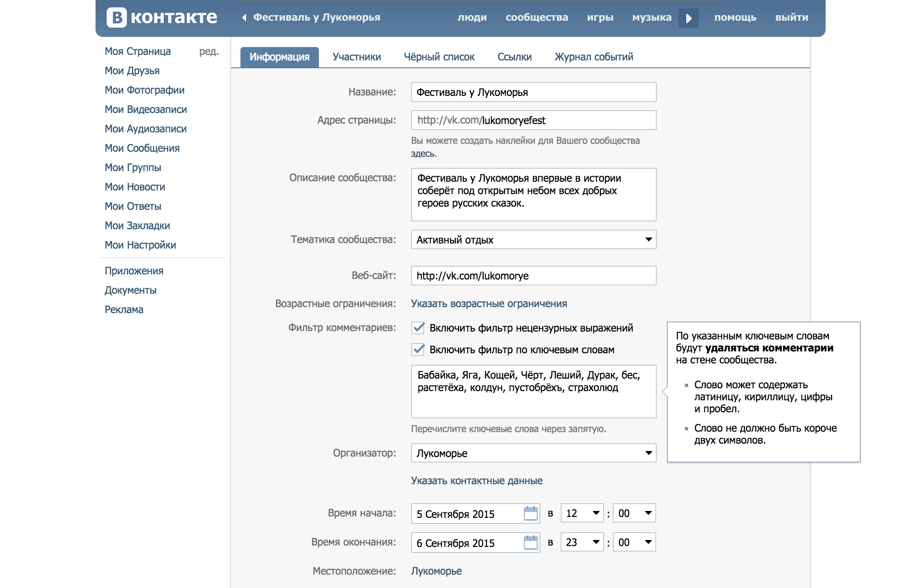Click Указать возрастные ограничения link

pos(489,303)
